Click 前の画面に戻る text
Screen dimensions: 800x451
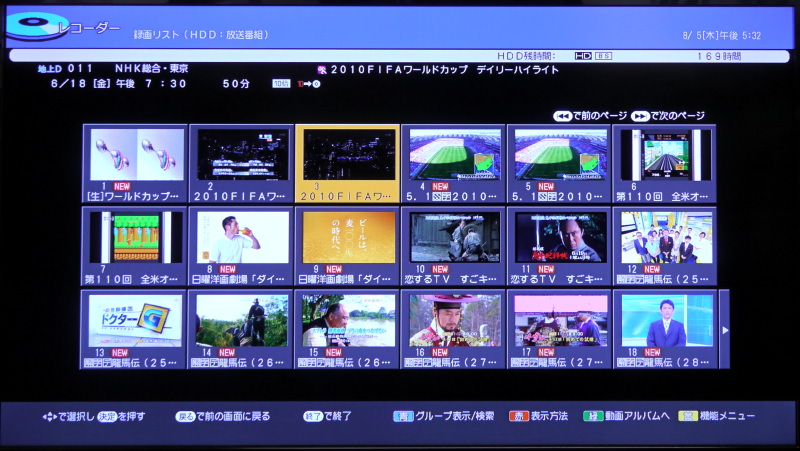(x=233, y=416)
